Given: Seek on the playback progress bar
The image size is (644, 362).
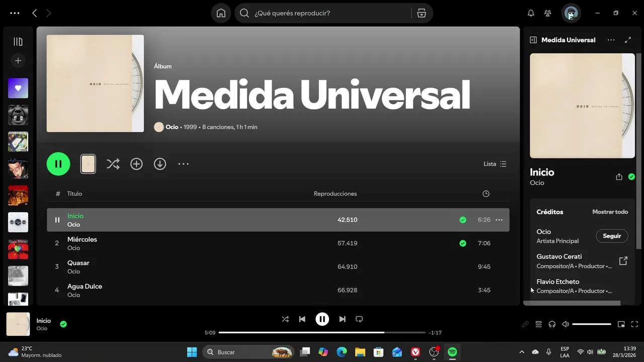Looking at the screenshot, I should pos(322,332).
